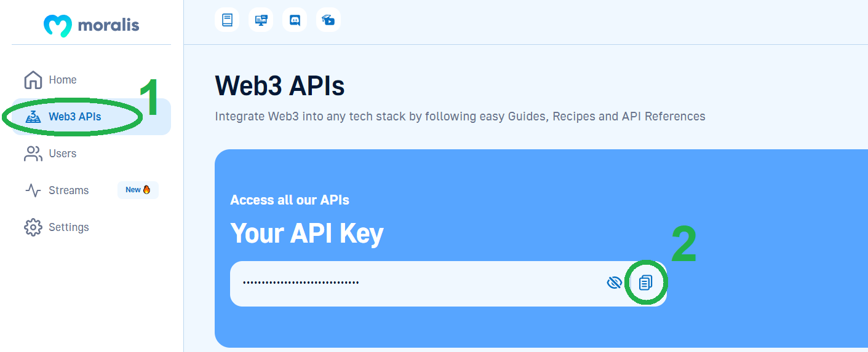The height and width of the screenshot is (352, 868).
Task: Copy the API key with the clipboard icon
Action: pos(645,283)
